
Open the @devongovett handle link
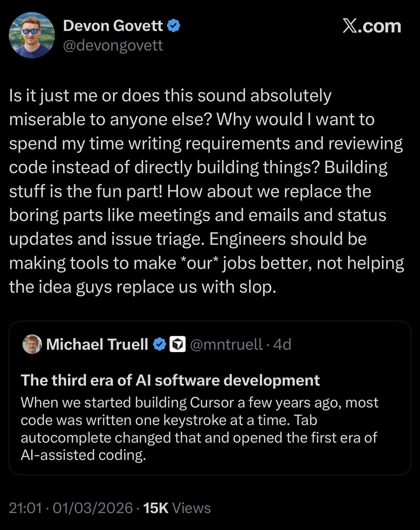pos(113,45)
